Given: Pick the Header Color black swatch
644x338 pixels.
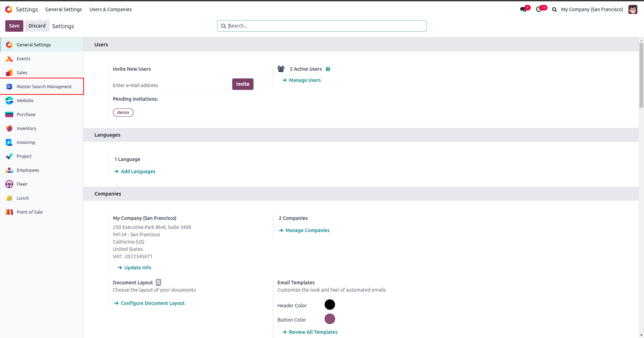Looking at the screenshot, I should (329, 305).
